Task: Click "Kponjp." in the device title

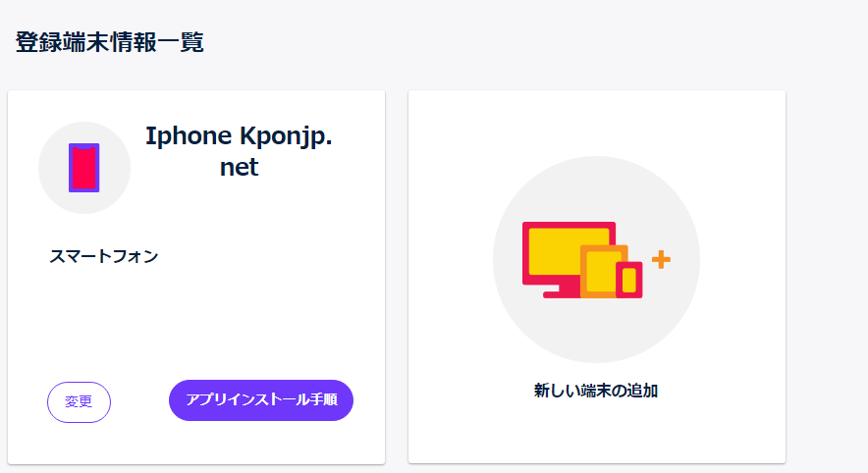Action: [286, 137]
